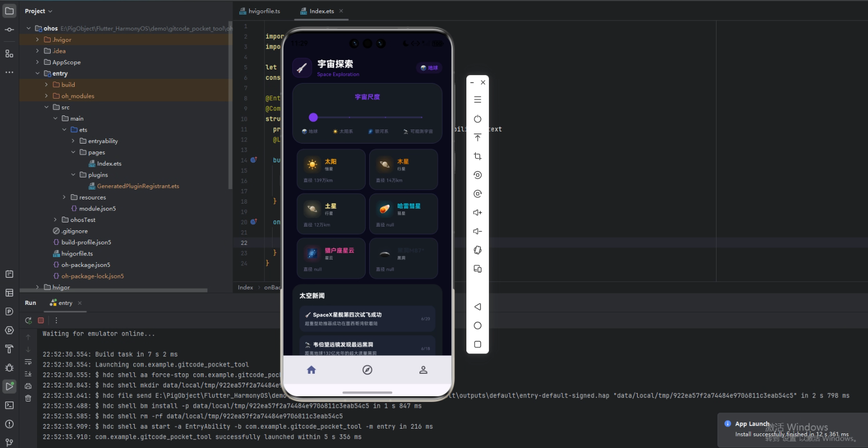Click the Index breadcrumb item
868x448 pixels.
[x=245, y=287]
